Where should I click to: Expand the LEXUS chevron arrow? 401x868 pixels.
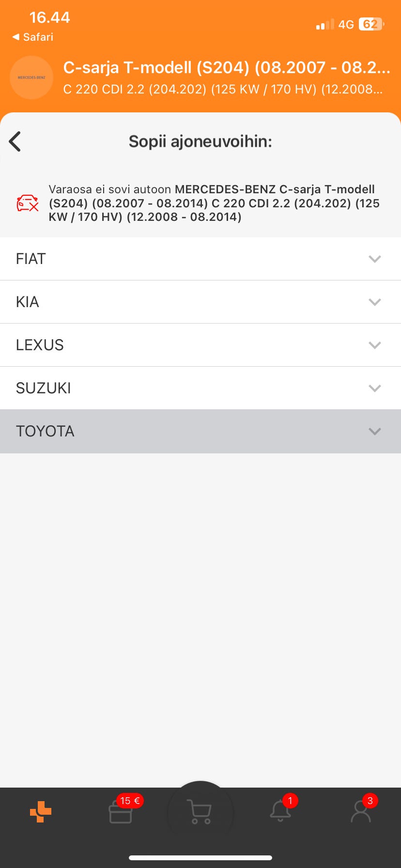click(374, 345)
